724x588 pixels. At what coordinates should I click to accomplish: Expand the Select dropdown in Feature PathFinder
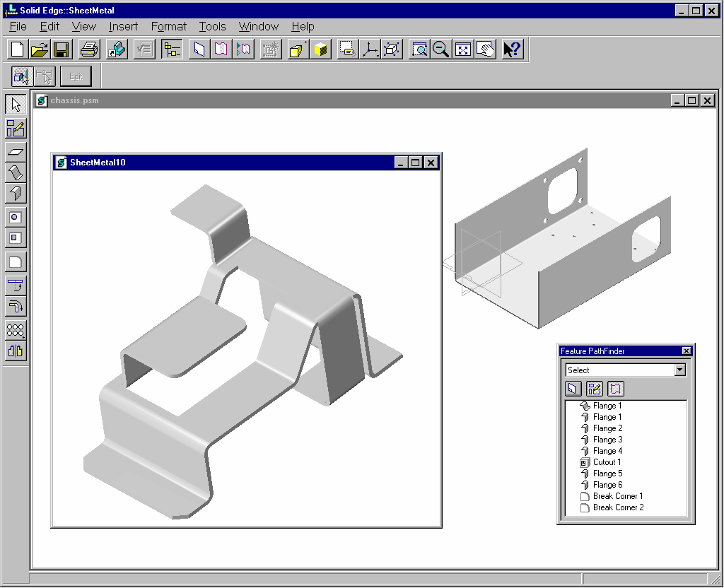679,370
